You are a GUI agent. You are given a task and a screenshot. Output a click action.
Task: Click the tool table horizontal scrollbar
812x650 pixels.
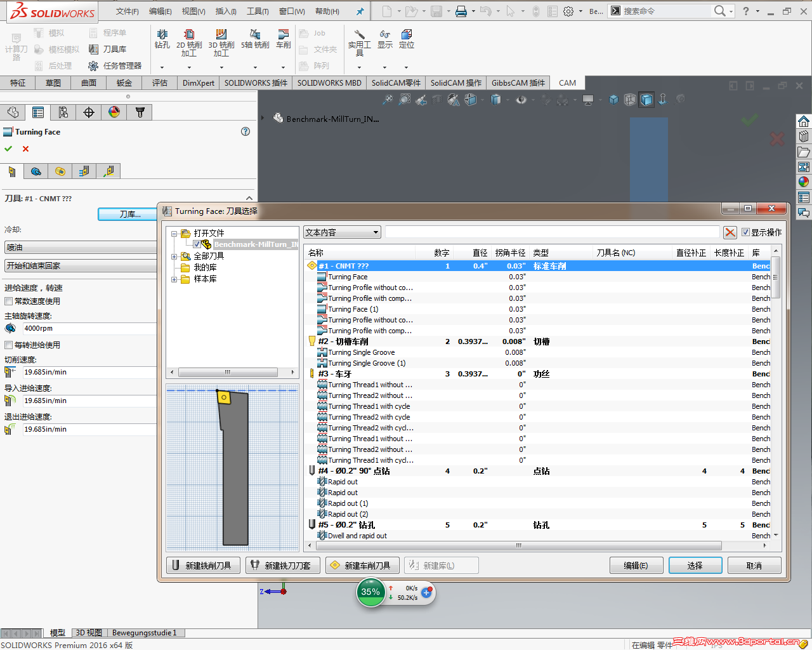519,545
